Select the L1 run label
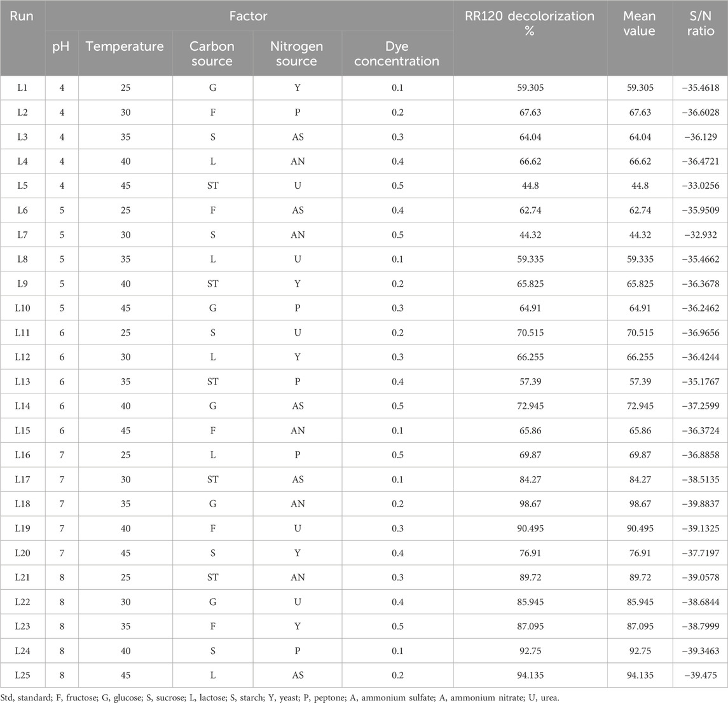The image size is (728, 703). [23, 88]
